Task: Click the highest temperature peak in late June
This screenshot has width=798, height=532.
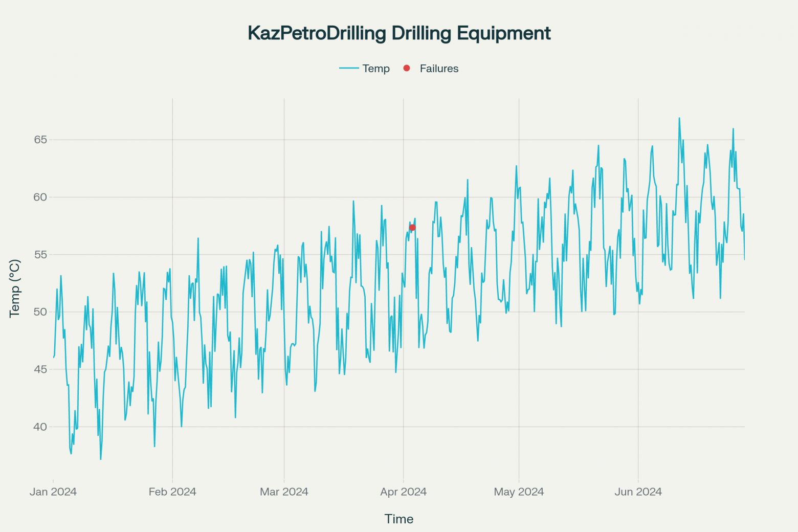Action: [680, 118]
